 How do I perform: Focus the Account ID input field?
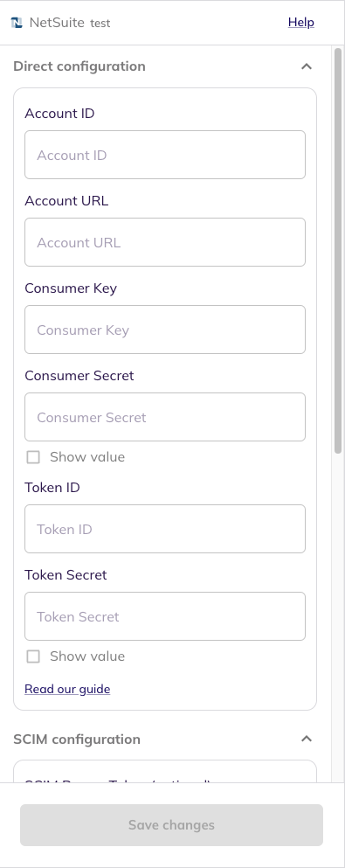click(165, 155)
